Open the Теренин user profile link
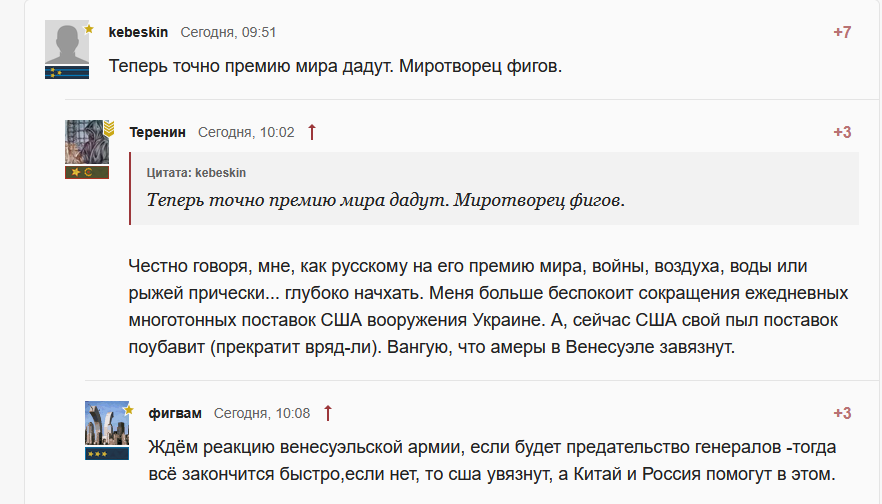882x504 pixels. coord(157,132)
